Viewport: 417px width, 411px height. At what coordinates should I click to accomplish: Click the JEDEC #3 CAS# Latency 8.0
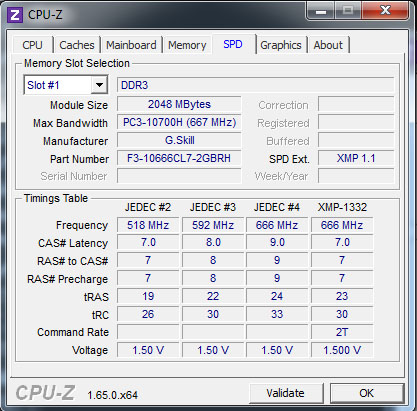tap(213, 243)
